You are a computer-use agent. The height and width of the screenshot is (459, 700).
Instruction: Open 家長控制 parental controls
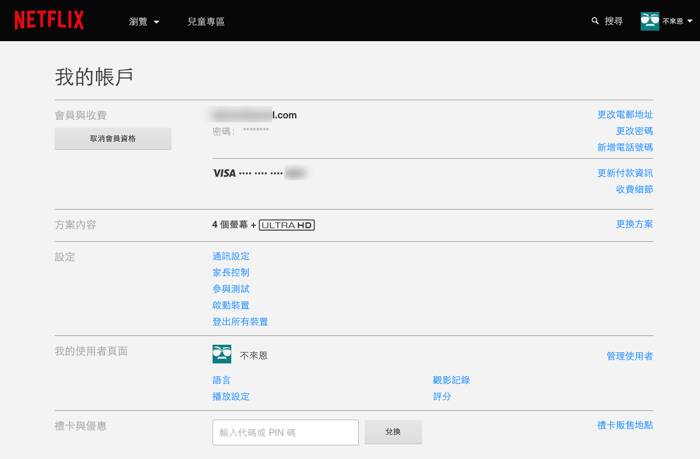tap(231, 273)
